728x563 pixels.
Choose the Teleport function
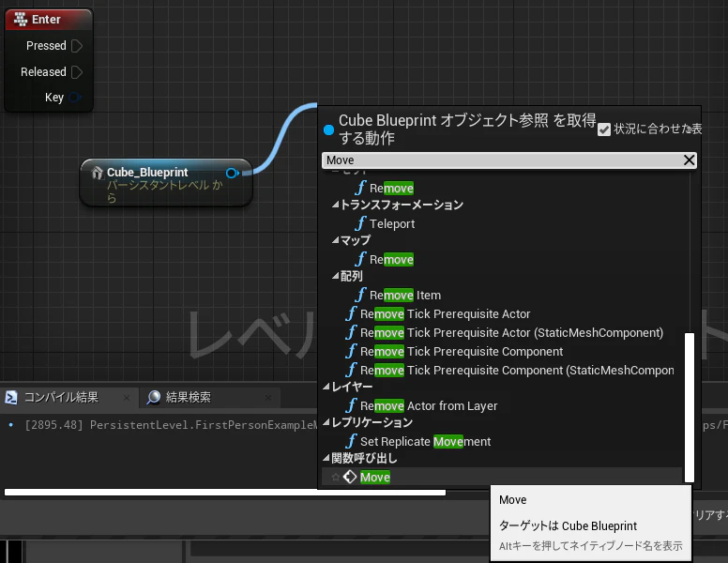392,224
